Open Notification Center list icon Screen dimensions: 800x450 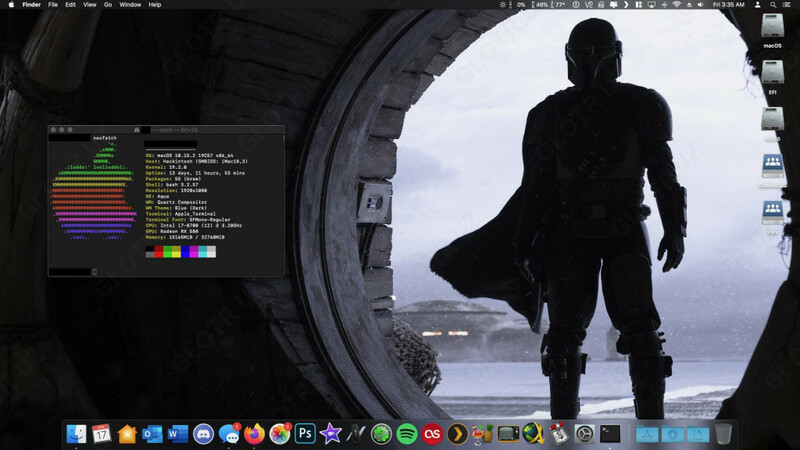786,5
